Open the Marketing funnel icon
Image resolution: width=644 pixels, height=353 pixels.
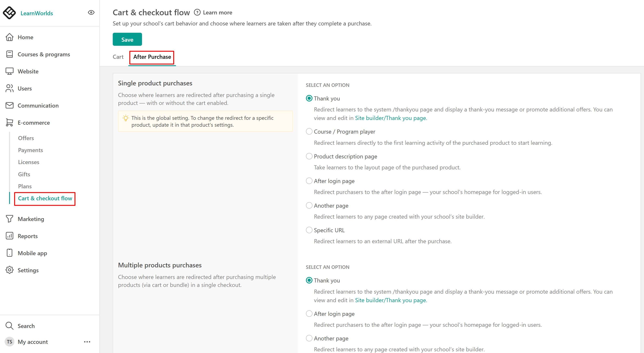click(10, 219)
